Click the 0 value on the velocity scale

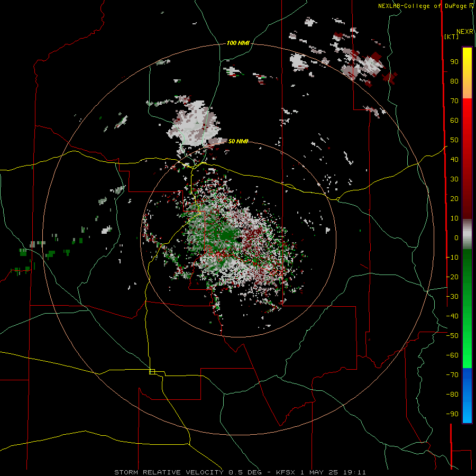tap(456, 237)
